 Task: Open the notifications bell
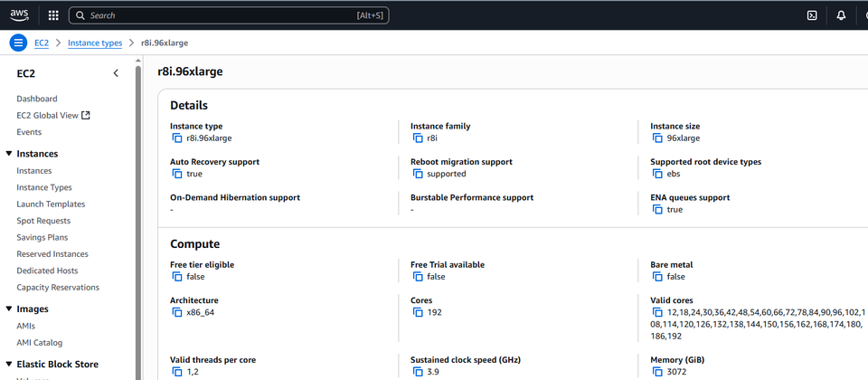click(x=841, y=15)
